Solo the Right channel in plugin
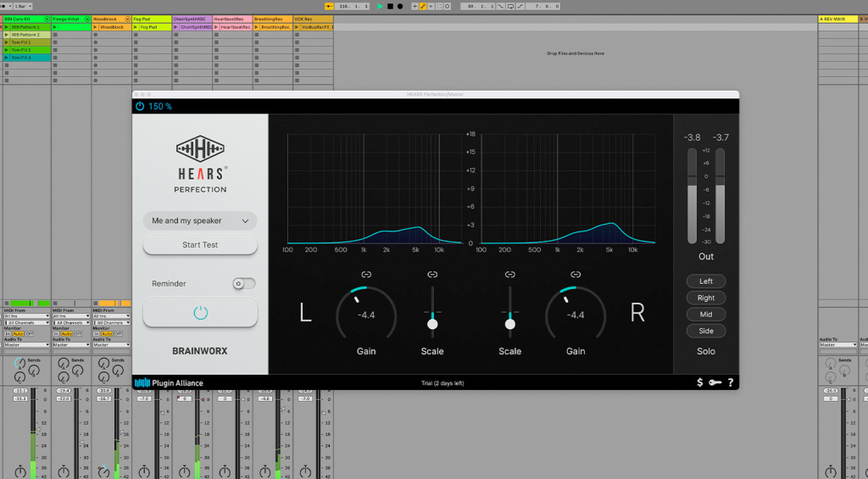Viewport: 868px width, 479px height. [x=706, y=298]
